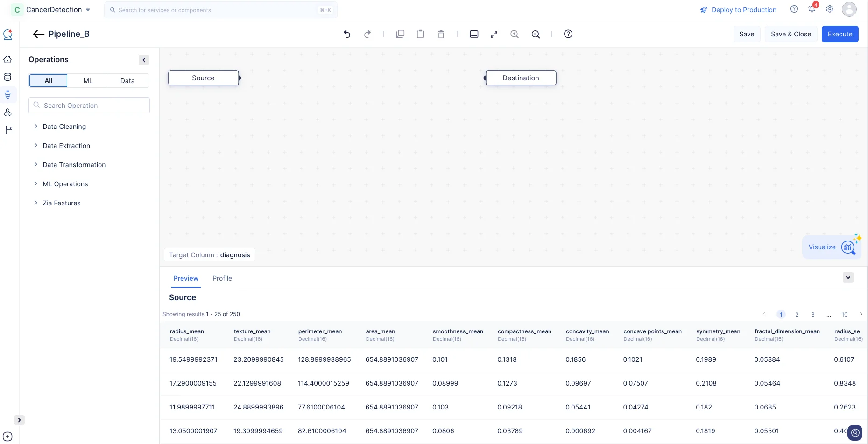Click results page 1 indicator

click(x=781, y=315)
